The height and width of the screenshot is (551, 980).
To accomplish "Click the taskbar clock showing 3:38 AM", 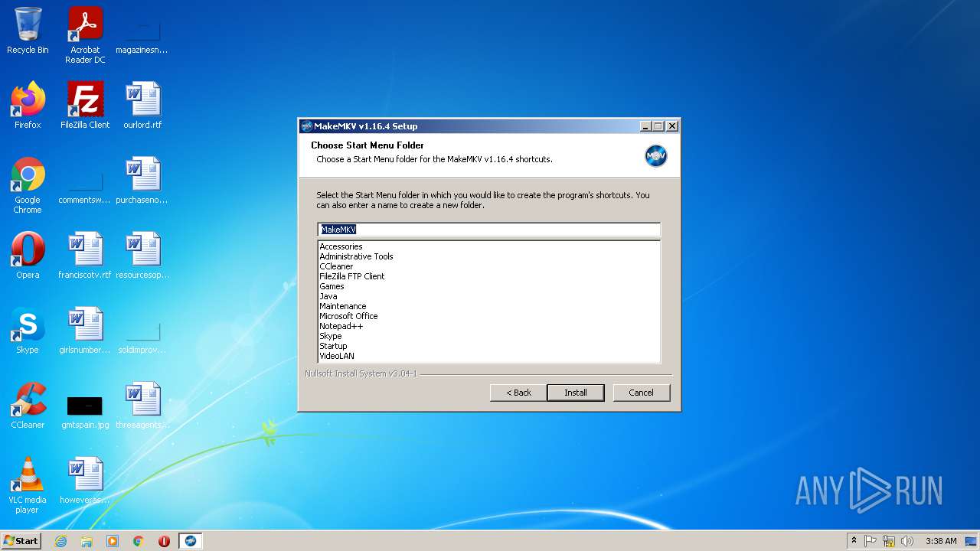I will point(941,541).
